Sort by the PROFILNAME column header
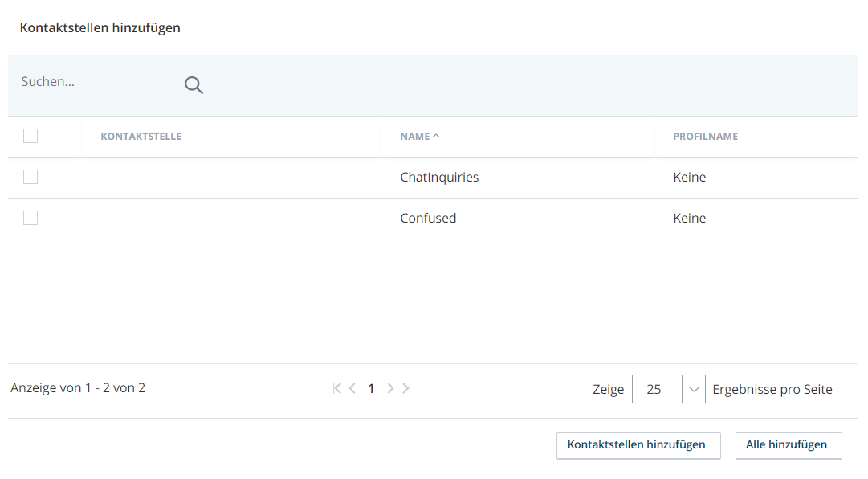868x479 pixels. pos(705,136)
